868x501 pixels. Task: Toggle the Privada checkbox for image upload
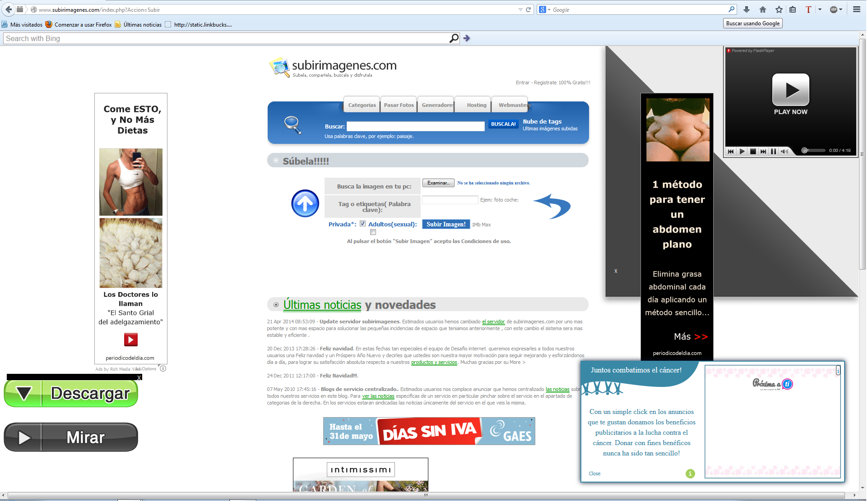[x=362, y=223]
